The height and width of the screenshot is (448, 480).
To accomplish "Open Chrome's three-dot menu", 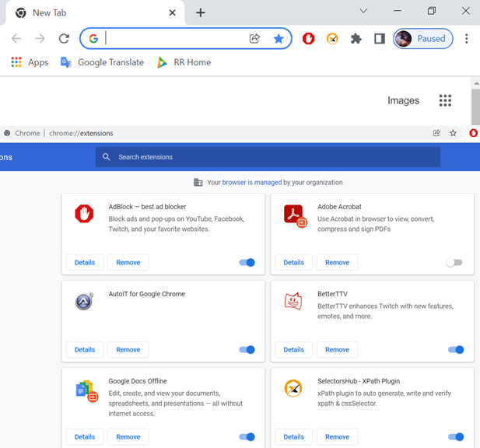I will (466, 39).
